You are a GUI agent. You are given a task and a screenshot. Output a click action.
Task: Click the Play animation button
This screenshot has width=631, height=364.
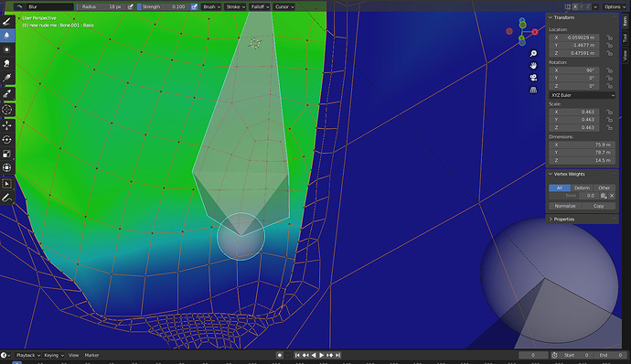322,355
